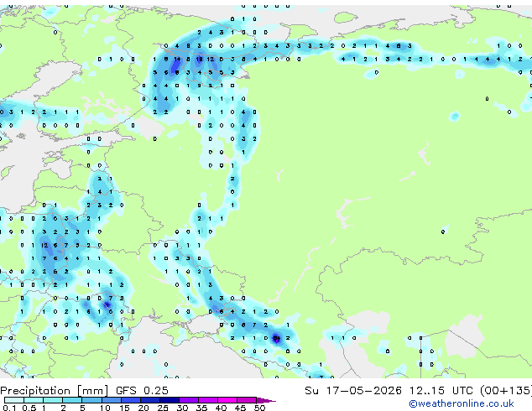Click the '50' legend scale label

click(259, 408)
